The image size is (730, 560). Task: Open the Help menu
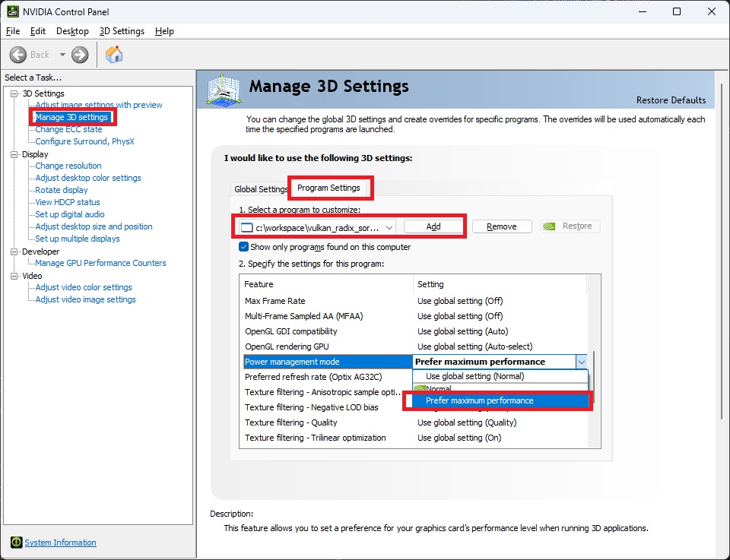click(164, 31)
